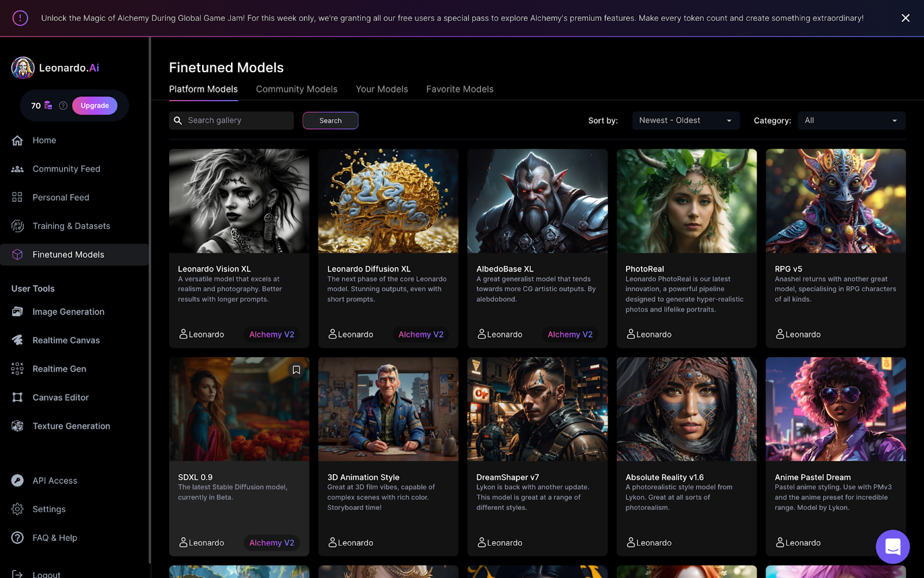Click user icon on PhotoReal card

click(631, 334)
